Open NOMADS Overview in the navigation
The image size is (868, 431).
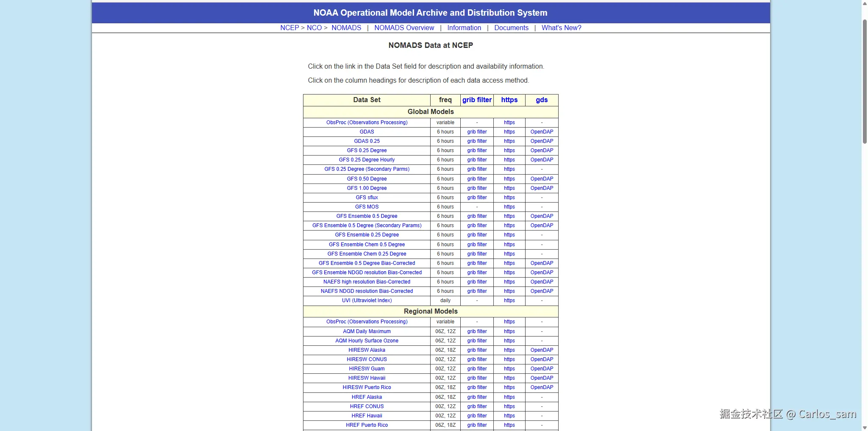click(404, 28)
